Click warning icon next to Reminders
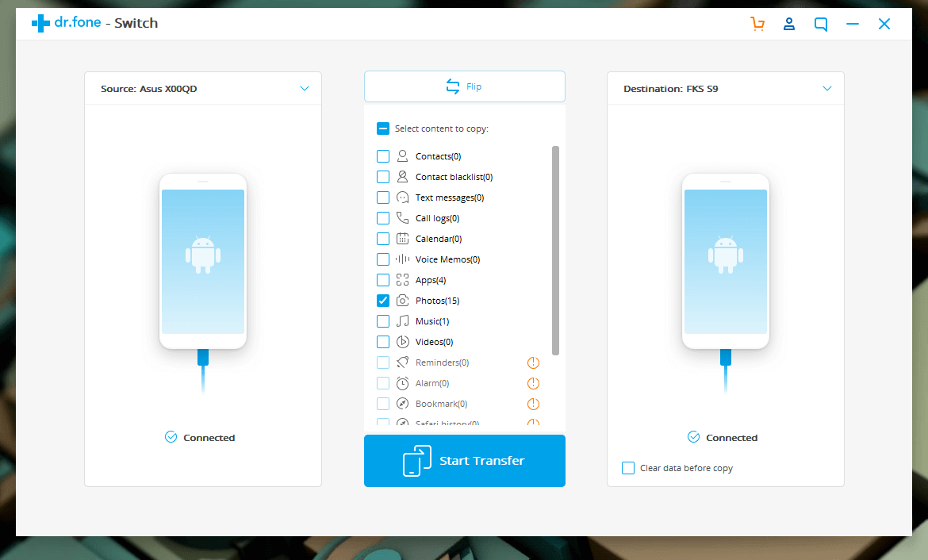928x560 pixels. pos(533,362)
